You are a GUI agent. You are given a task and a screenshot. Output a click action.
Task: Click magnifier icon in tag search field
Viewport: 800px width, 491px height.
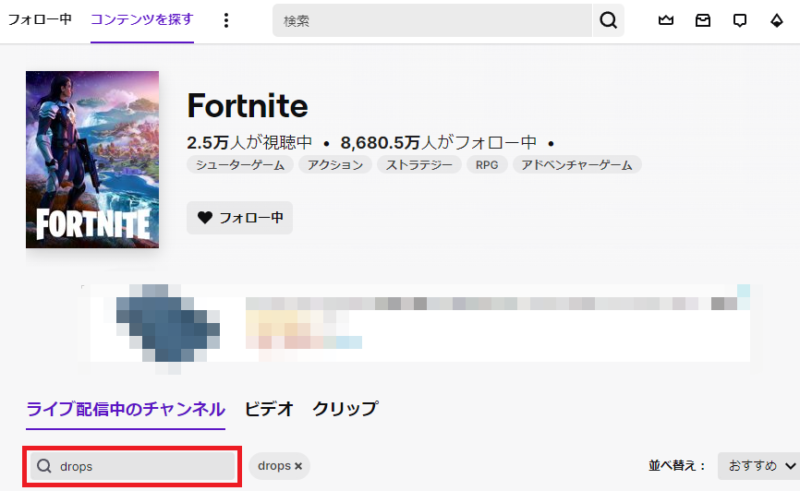pos(44,466)
